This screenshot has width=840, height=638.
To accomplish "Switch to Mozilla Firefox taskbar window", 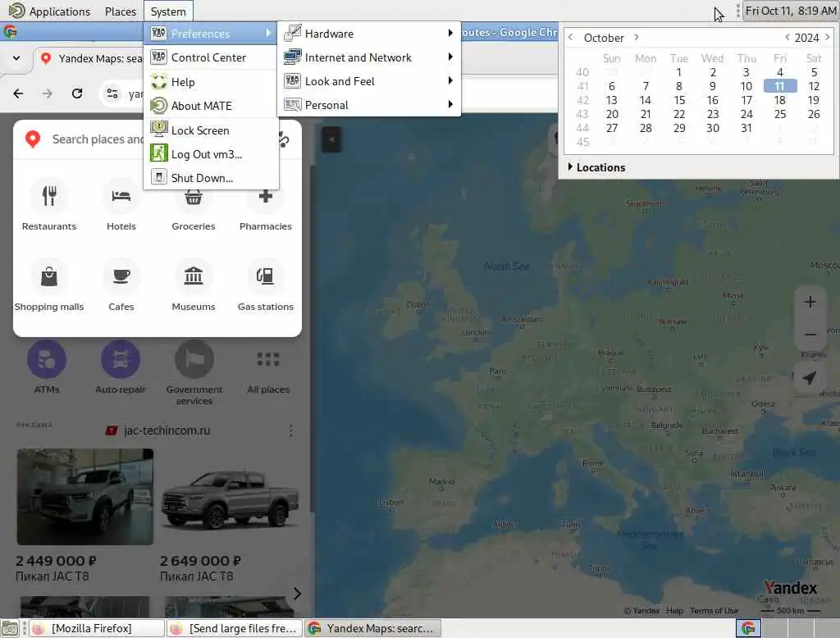I will 97,628.
